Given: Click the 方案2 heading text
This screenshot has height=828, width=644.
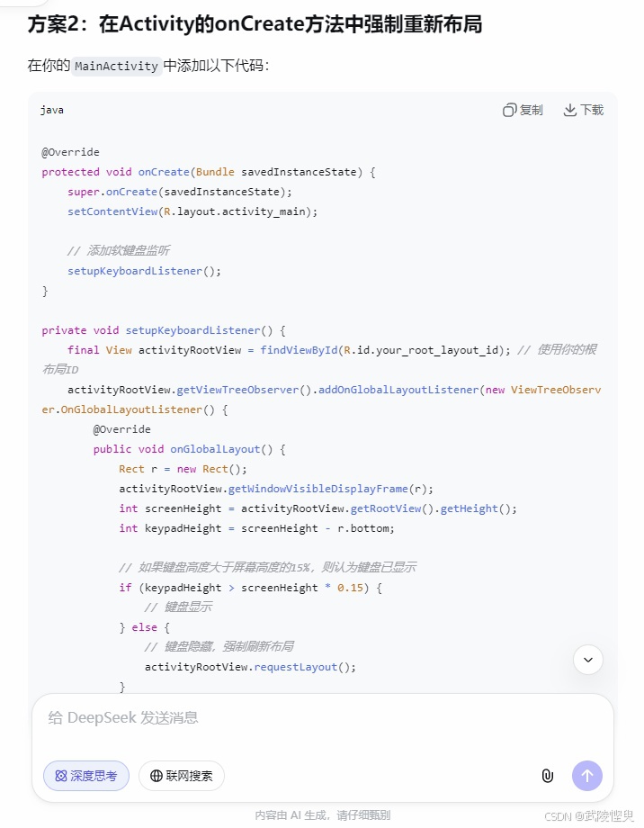Looking at the screenshot, I should (x=255, y=24).
